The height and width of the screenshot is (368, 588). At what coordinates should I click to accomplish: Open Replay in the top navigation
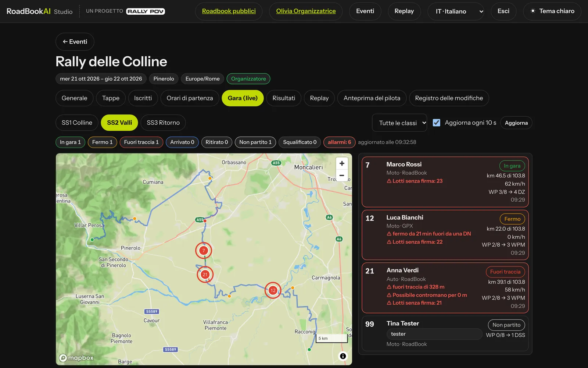pyautogui.click(x=404, y=11)
